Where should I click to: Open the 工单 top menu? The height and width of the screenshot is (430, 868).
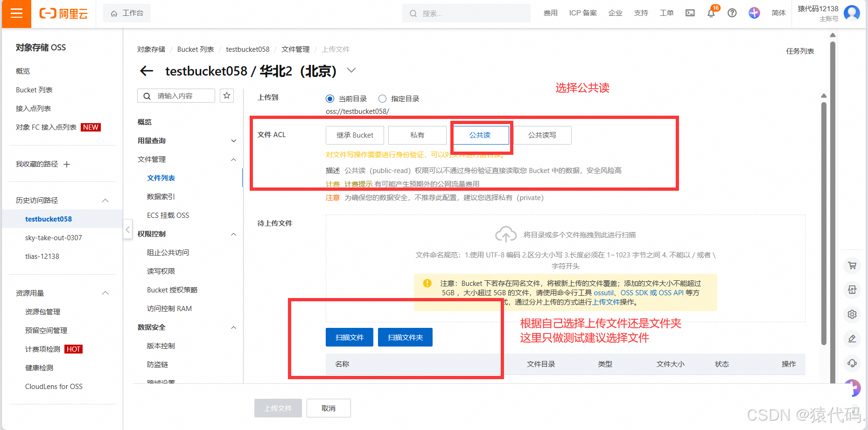(x=666, y=13)
